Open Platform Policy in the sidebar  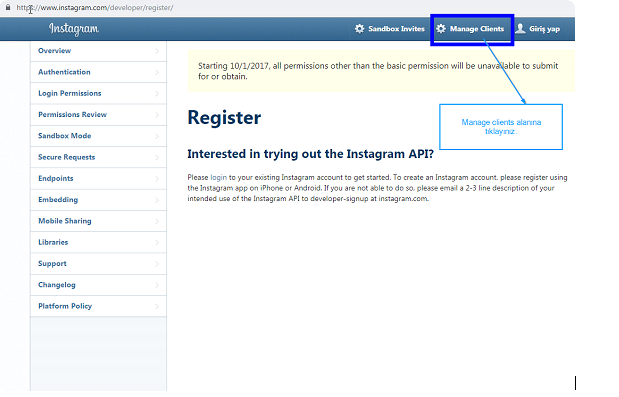tap(98, 307)
